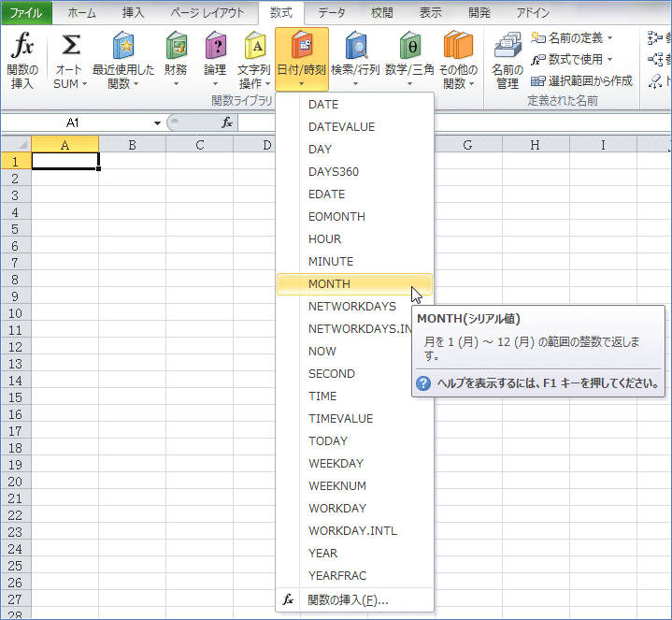The width and height of the screenshot is (672, 620).
Task: Select column B header
Action: coord(132,145)
